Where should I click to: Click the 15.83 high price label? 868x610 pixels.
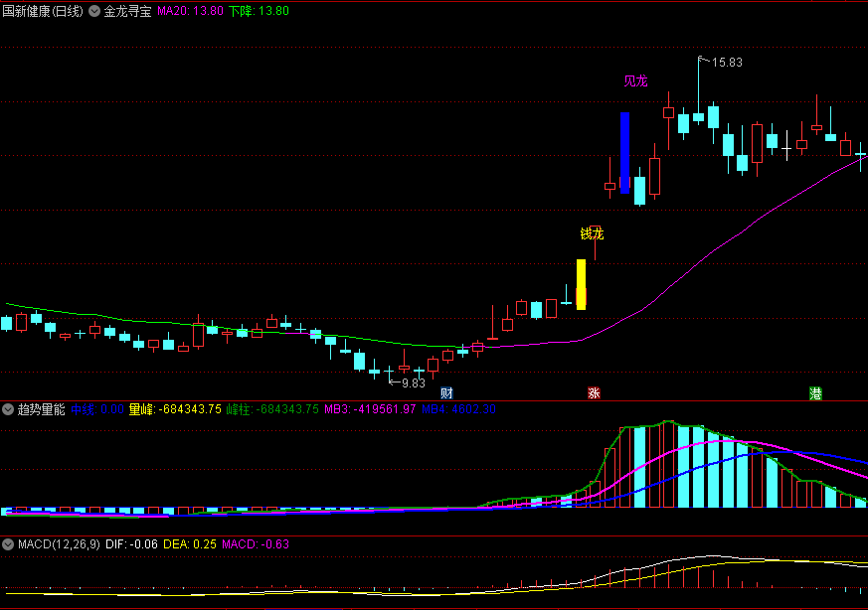click(727, 63)
